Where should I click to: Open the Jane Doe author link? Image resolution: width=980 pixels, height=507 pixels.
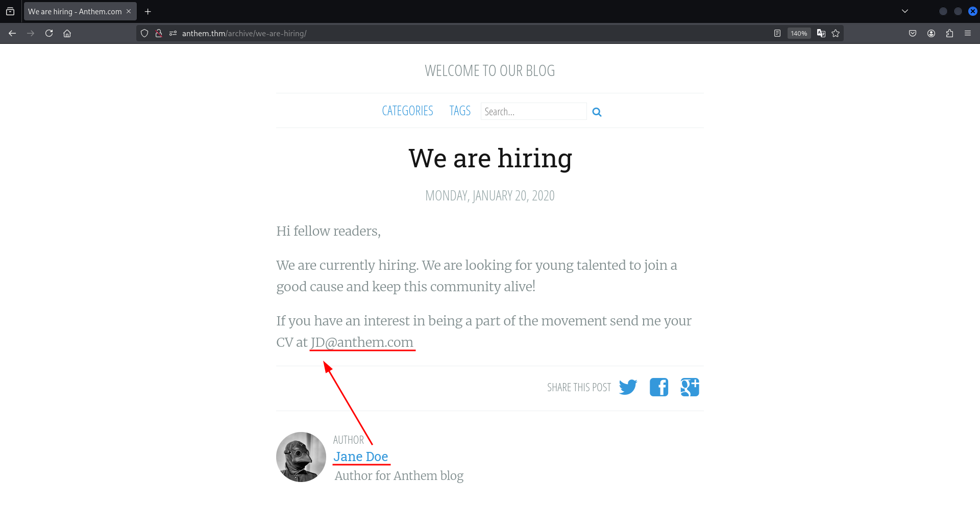click(361, 457)
